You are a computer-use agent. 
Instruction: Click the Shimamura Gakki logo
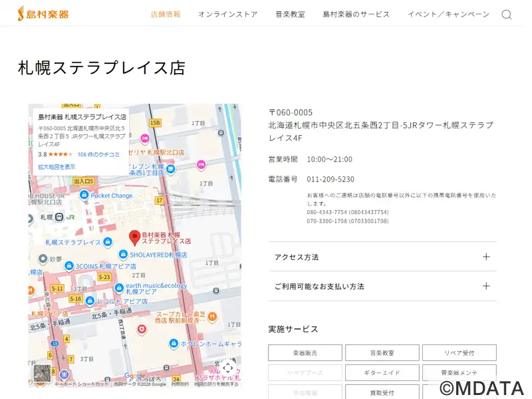(x=43, y=14)
